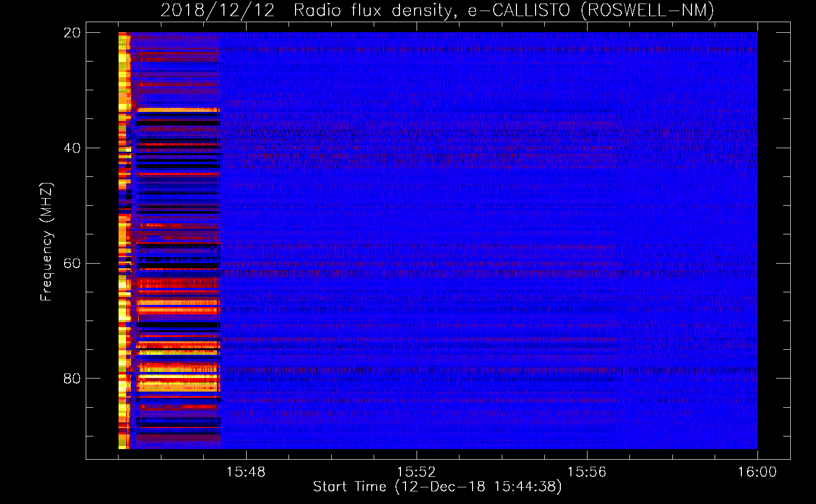Viewport: 816px width, 504px height.
Task: Click the 60 frequency tick label
Action: [x=72, y=264]
